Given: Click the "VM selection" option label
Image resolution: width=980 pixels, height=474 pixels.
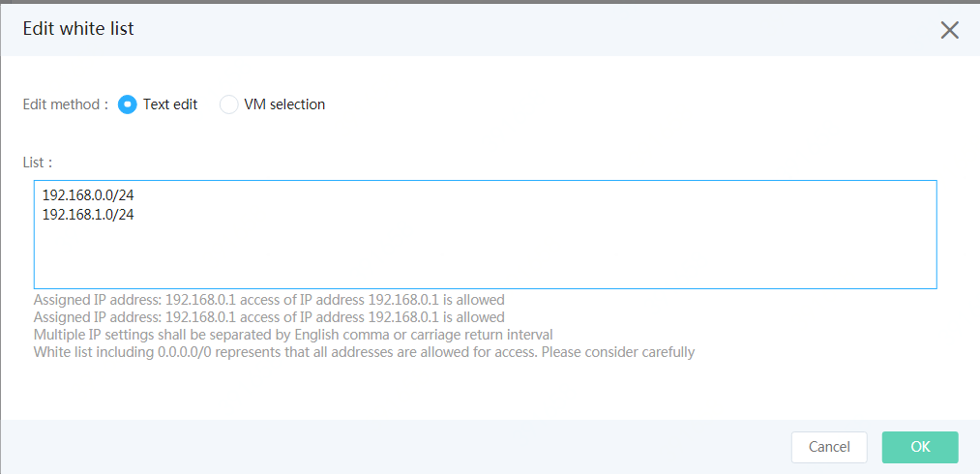Looking at the screenshot, I should coord(284,104).
